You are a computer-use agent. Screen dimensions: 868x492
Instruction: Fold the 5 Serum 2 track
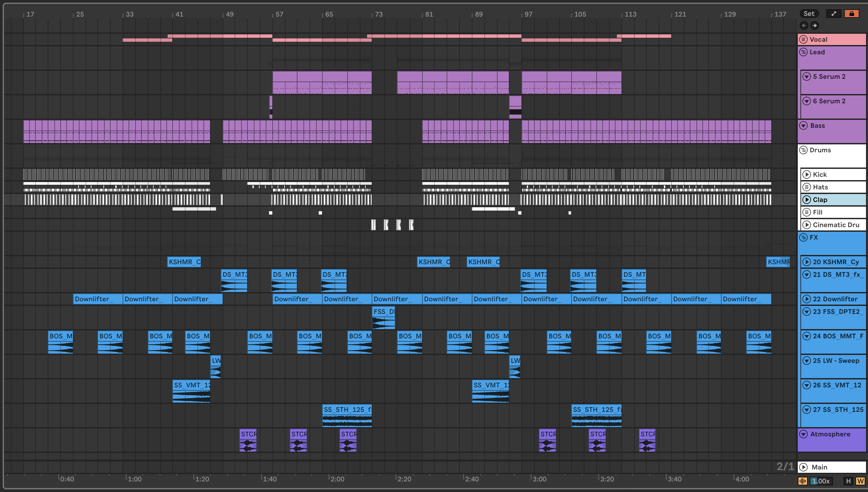pos(807,76)
